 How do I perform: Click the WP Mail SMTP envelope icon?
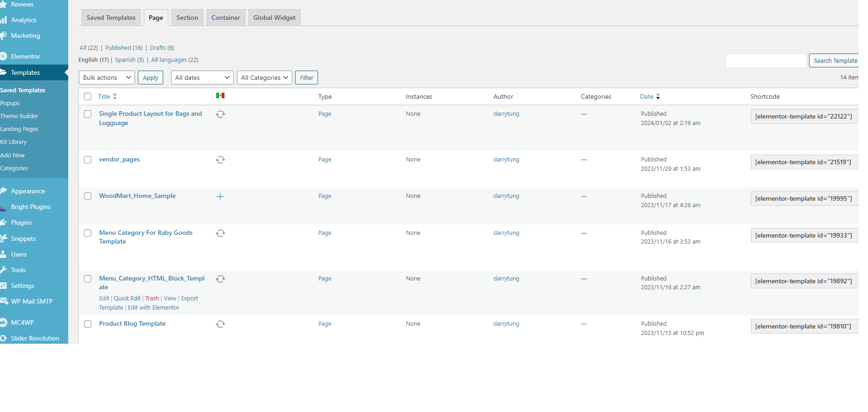pos(4,301)
